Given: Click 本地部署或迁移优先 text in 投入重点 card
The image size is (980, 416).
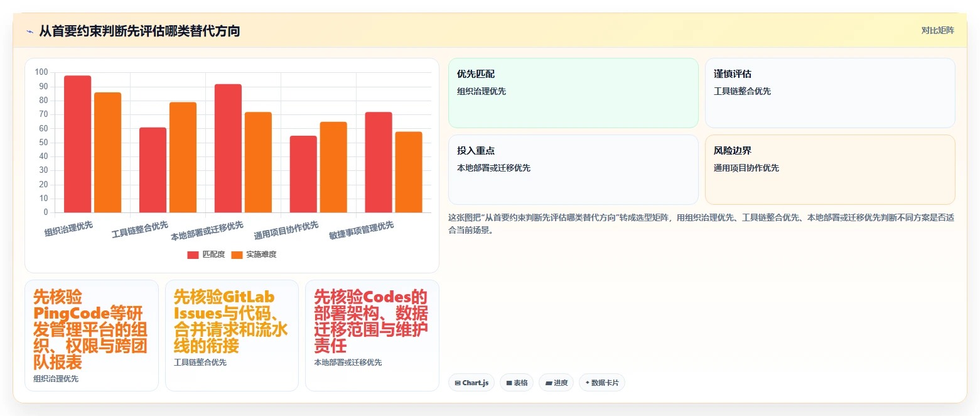Looking at the screenshot, I should point(493,168).
